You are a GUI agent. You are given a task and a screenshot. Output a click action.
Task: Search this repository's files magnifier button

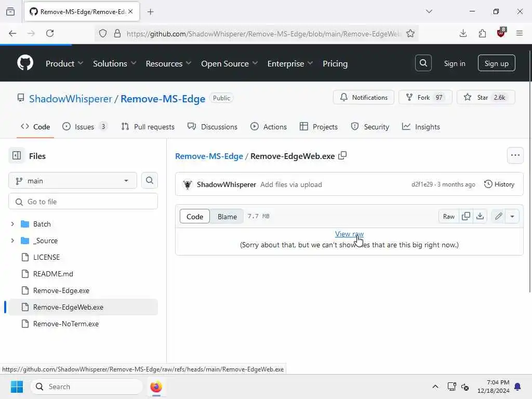tap(149, 180)
